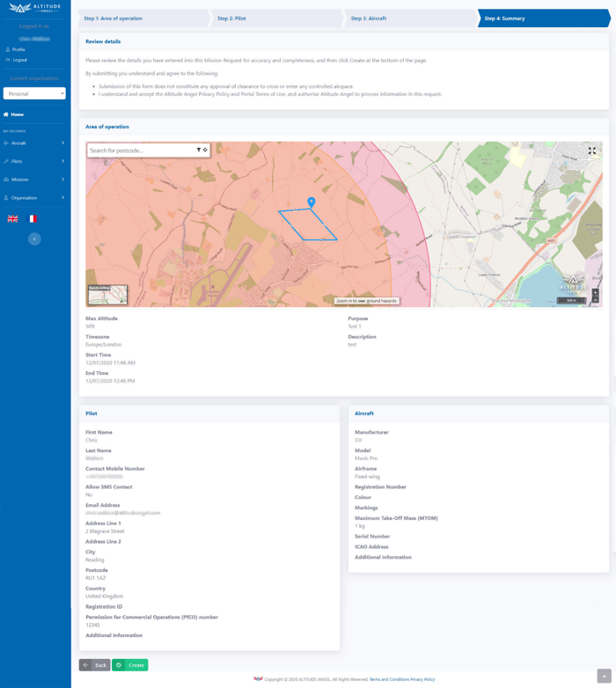Click the 'Zoom in to see ground hazards' notice
This screenshot has height=688, width=616.
366,301
